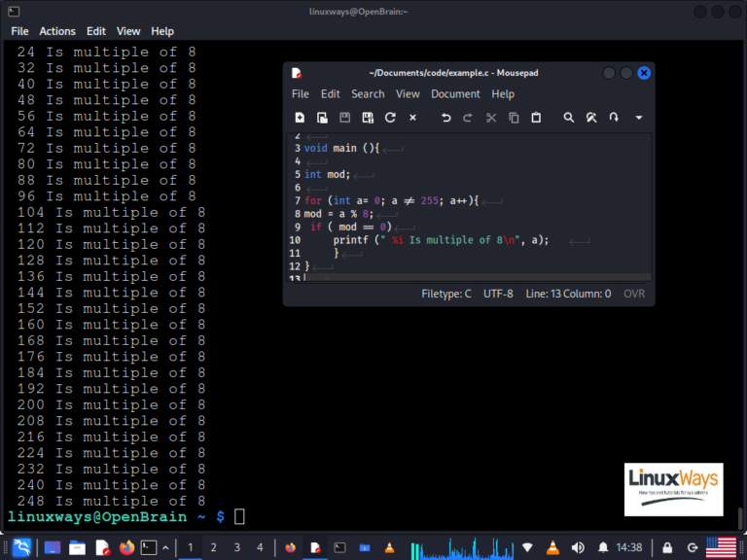Click the New from template icon in Mousepad
The height and width of the screenshot is (560, 747).
point(322,118)
